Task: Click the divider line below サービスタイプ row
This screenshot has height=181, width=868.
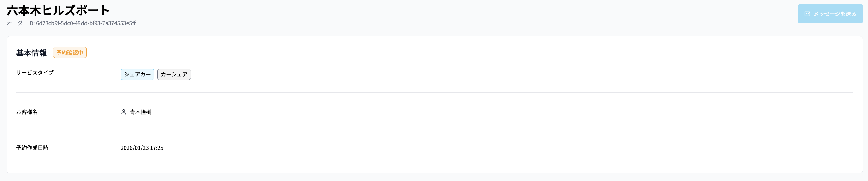Action: pyautogui.click(x=434, y=92)
